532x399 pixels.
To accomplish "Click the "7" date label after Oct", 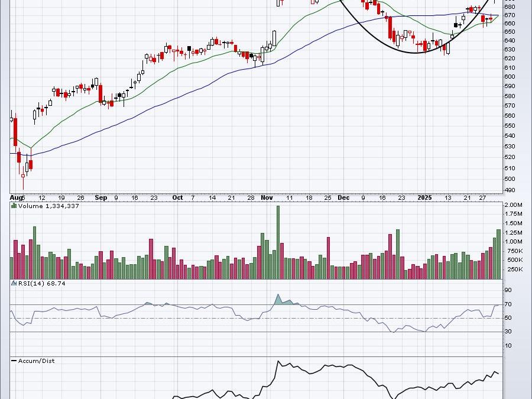I will (193, 197).
